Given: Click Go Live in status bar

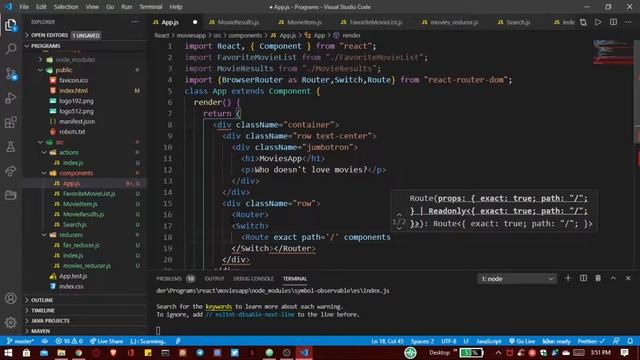Looking at the screenshot, I should tap(522, 341).
